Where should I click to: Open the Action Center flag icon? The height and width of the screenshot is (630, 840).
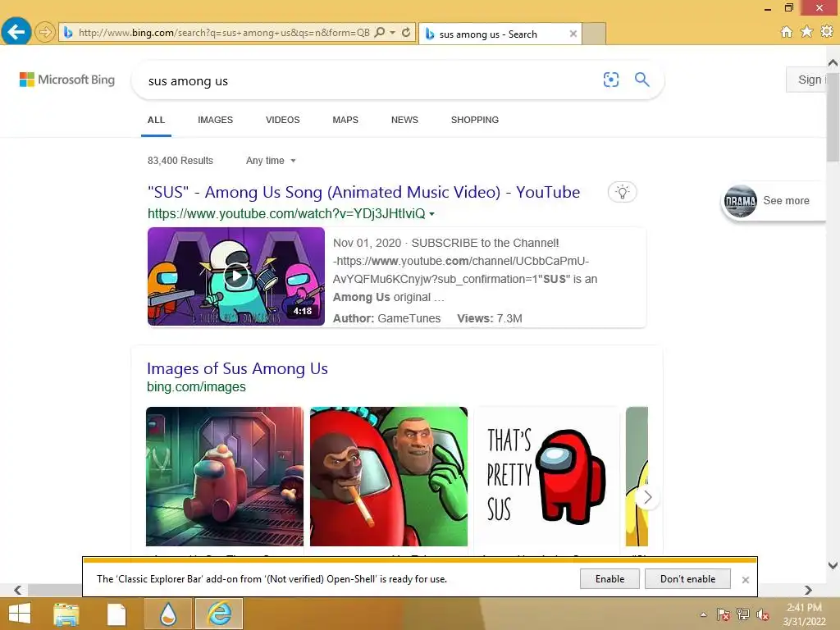pyautogui.click(x=724, y=614)
